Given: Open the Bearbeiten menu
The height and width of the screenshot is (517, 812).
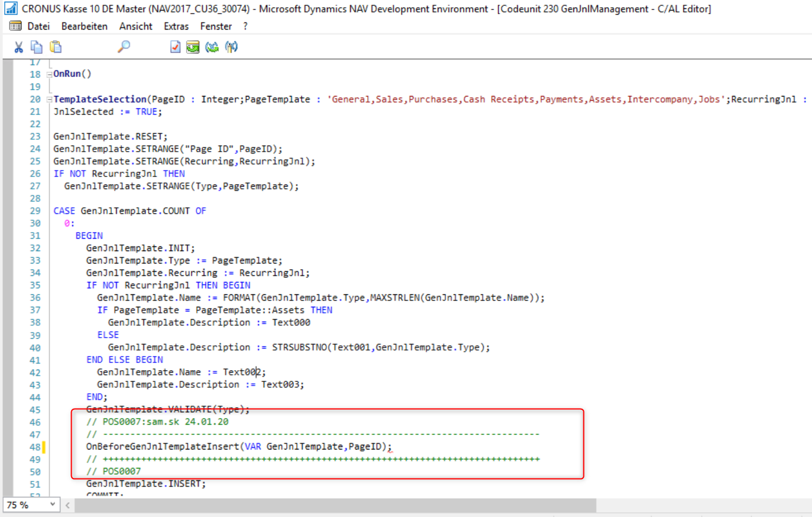Looking at the screenshot, I should tap(84, 26).
